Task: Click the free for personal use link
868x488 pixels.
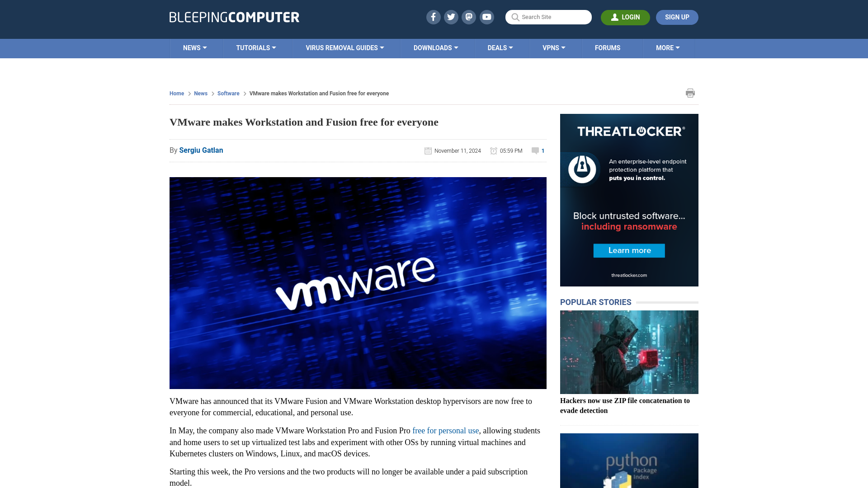Action: pos(445,431)
